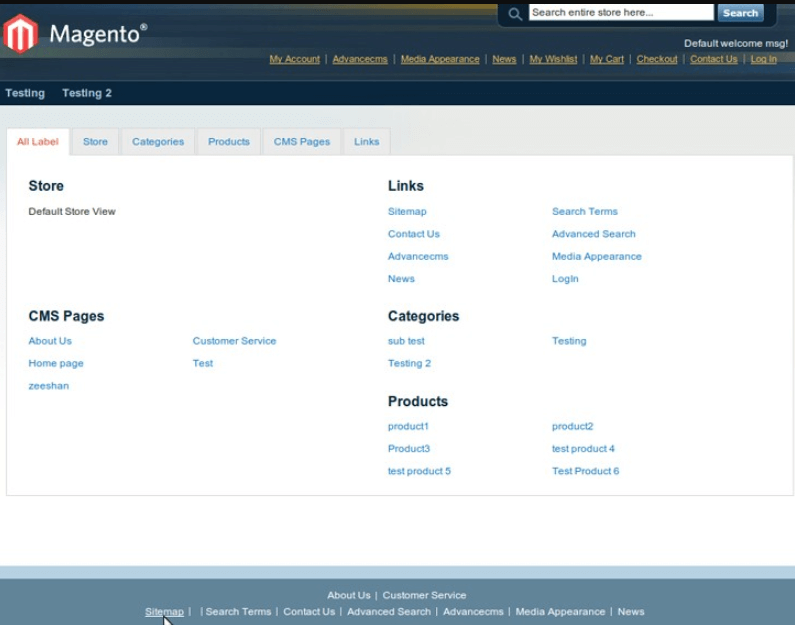Screen dimensions: 795x625
Task: Open Advancecms footer link
Action: [x=473, y=612]
